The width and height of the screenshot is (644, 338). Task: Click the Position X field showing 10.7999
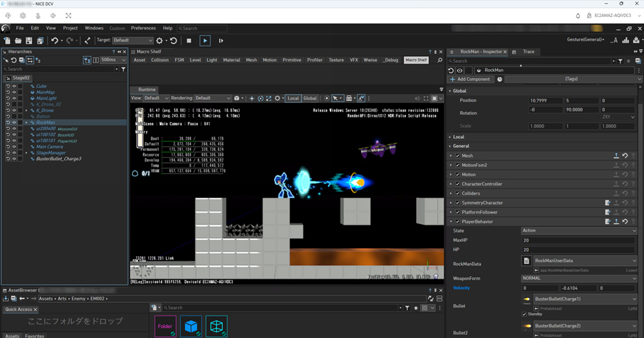pyautogui.click(x=546, y=100)
